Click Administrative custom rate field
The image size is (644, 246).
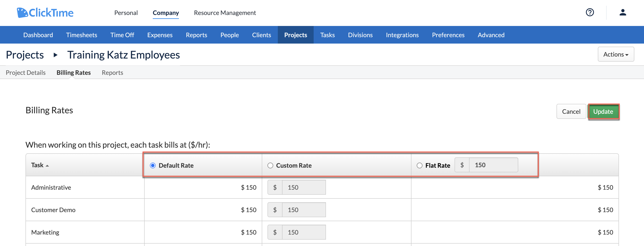click(304, 187)
